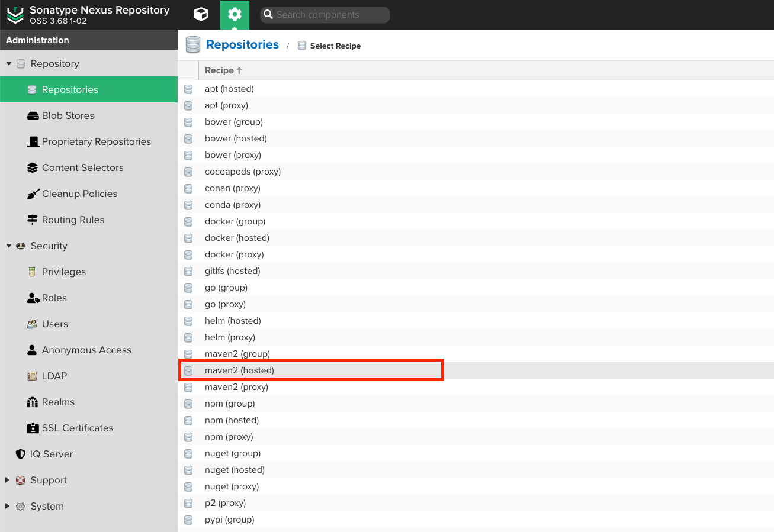
Task: Open the Anonymous Access person icon
Action: click(x=33, y=350)
